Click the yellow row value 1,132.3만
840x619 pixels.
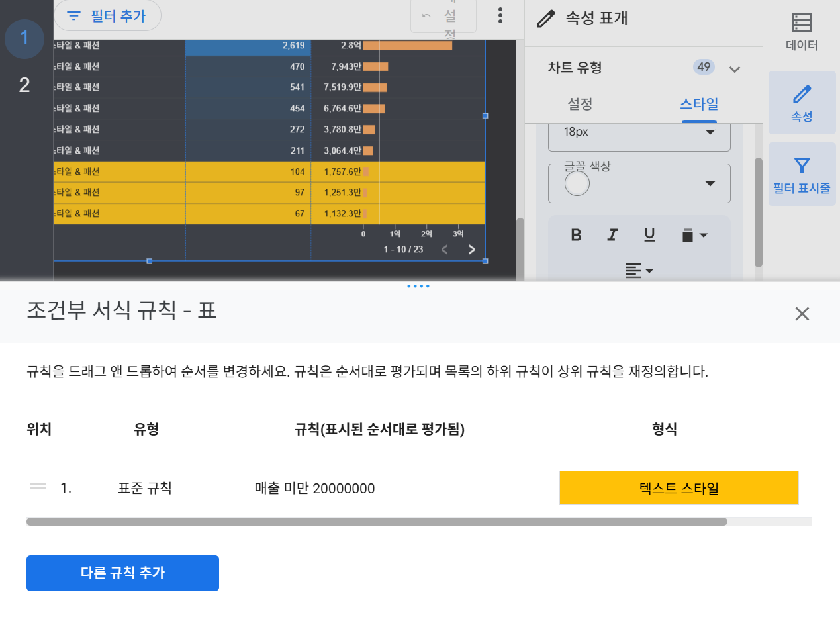tap(342, 213)
